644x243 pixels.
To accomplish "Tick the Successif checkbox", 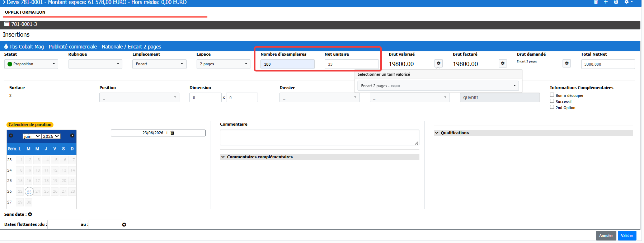I will coord(552,101).
